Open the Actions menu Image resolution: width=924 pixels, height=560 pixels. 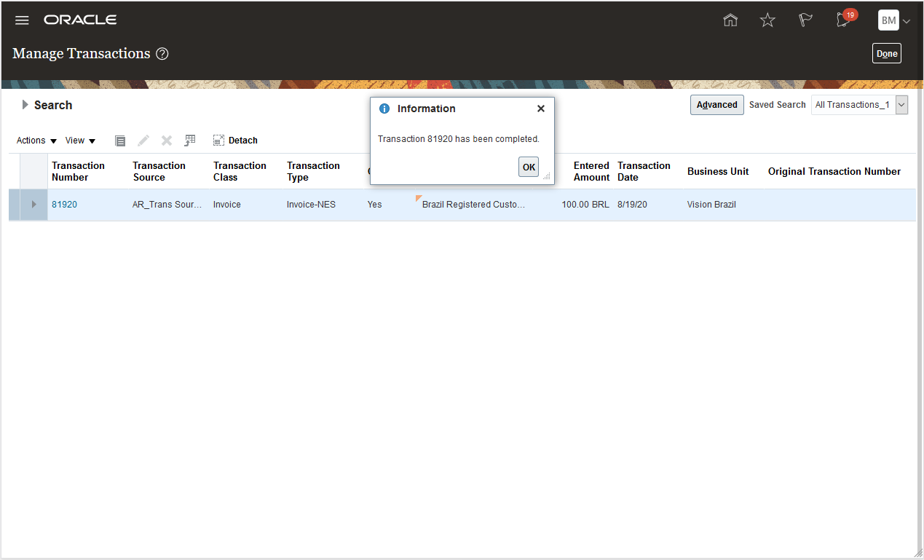[x=36, y=141]
